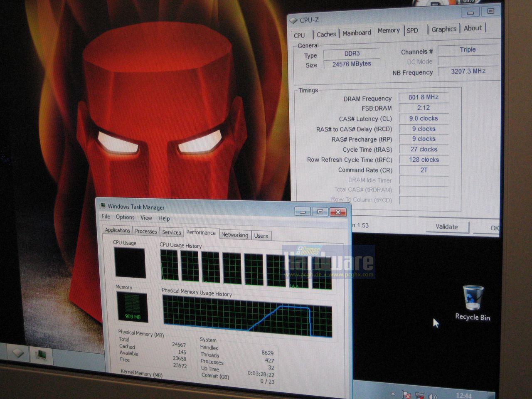The width and height of the screenshot is (532, 399).
Task: Open the Graphics tab in CPU-Z
Action: click(x=443, y=29)
